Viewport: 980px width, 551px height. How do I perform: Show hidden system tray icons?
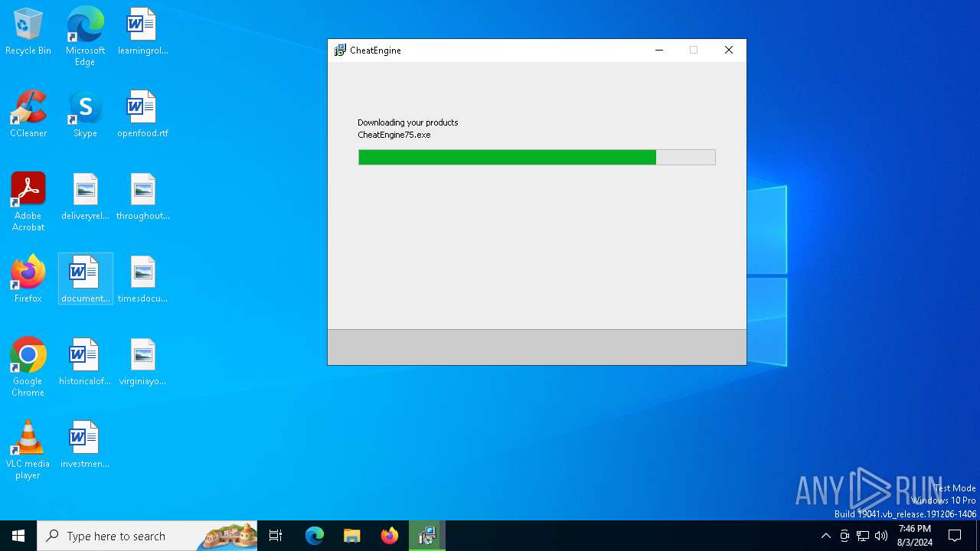point(825,536)
